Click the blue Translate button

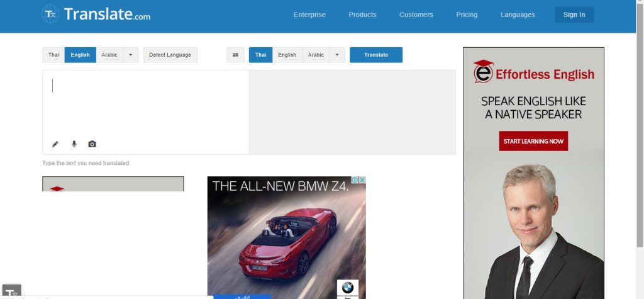(x=376, y=55)
